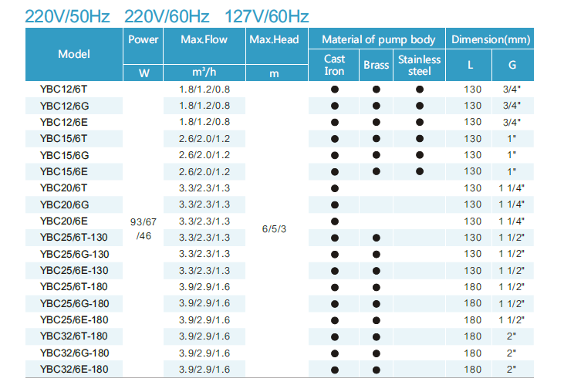Click the Stainless steel dot for YBC12/6G
Viewport: 564px width, 392px height.
(420, 105)
